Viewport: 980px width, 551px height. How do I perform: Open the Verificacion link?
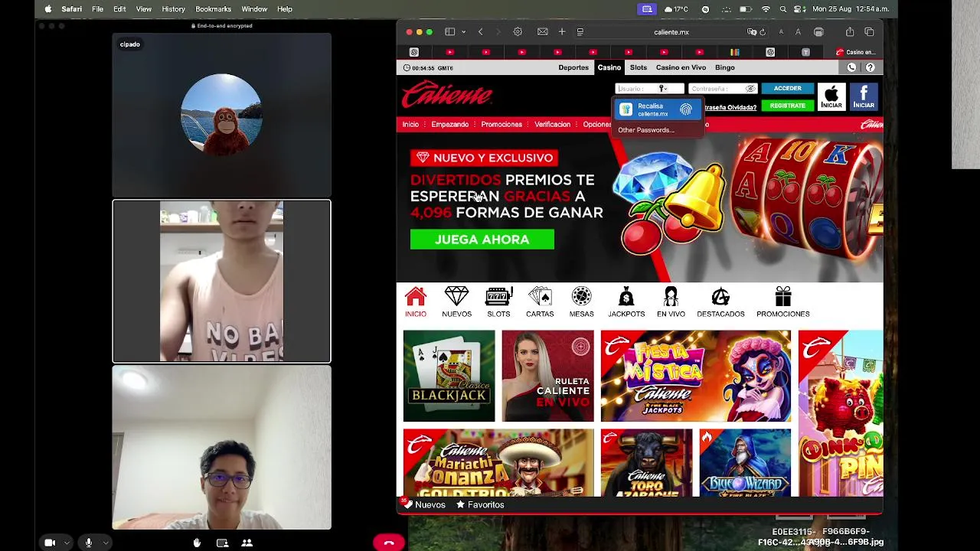pyautogui.click(x=552, y=124)
